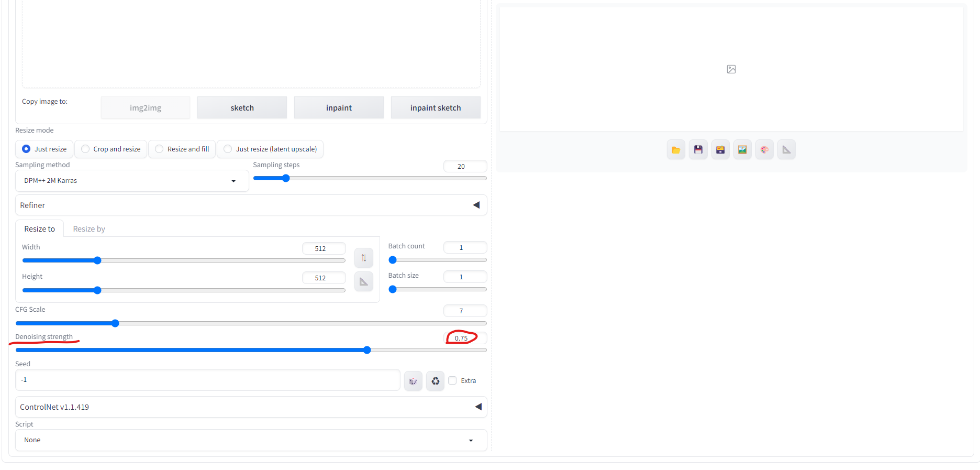Click the paint palette inpaint icon
Screen dimensions: 980x470
tap(764, 150)
